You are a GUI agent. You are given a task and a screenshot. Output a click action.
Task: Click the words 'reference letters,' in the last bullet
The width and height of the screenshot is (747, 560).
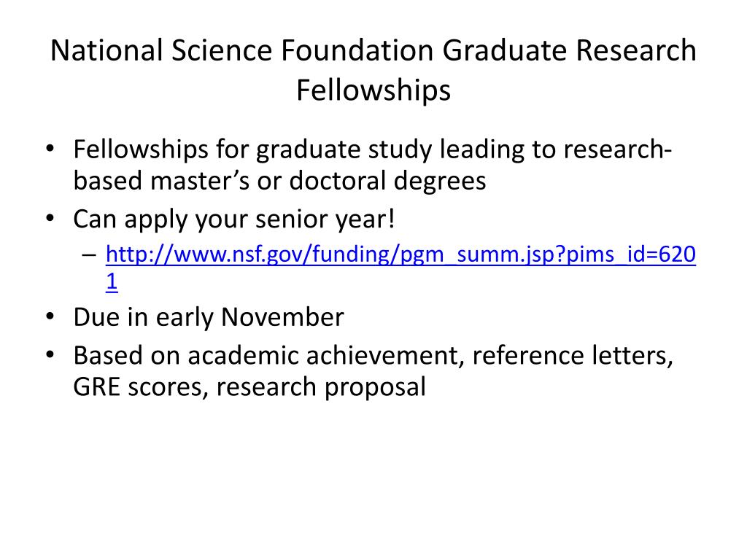(573, 356)
